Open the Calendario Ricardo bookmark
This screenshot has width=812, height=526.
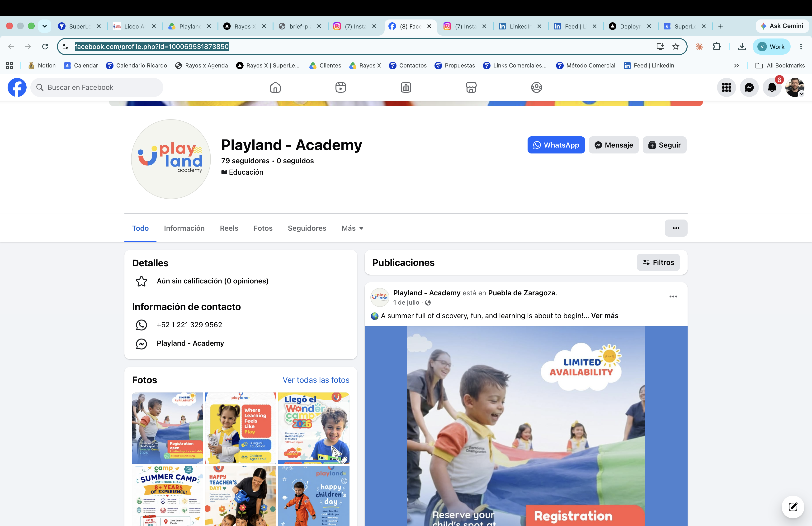click(x=137, y=66)
